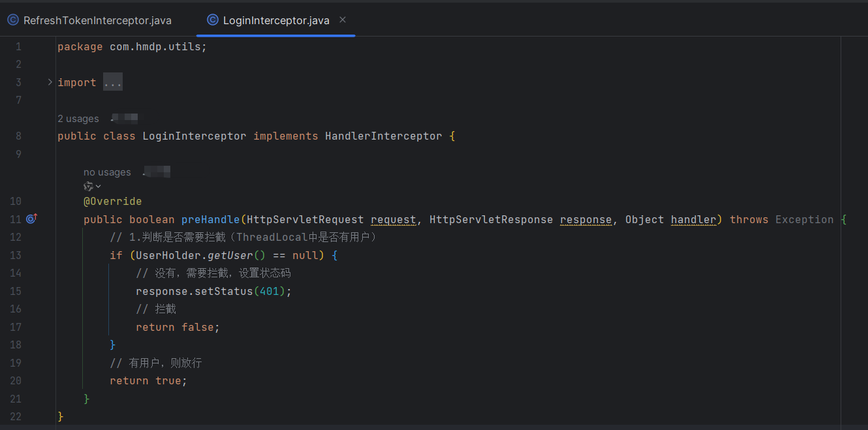Click the HttpServletResponse parameter type
868x430 pixels.
[491, 220]
